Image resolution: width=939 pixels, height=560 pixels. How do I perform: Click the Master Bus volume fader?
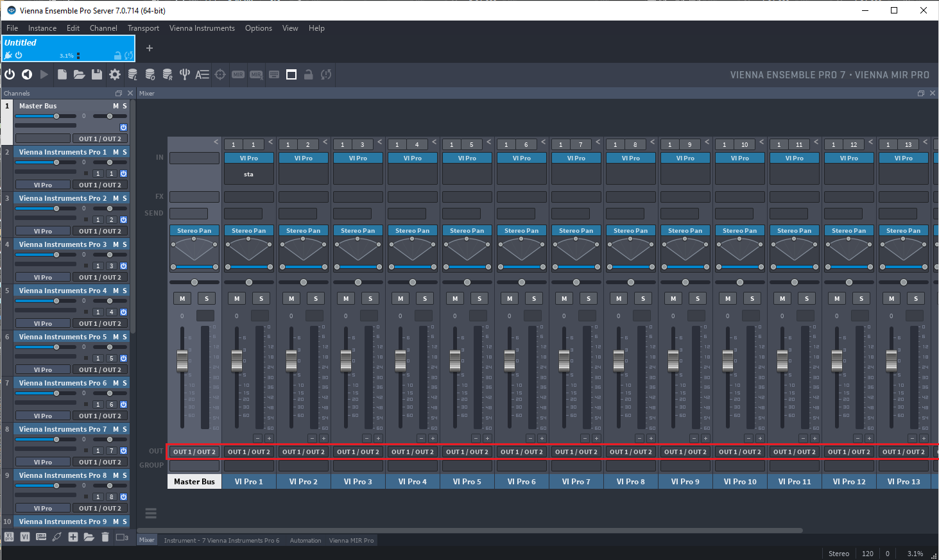click(x=182, y=361)
